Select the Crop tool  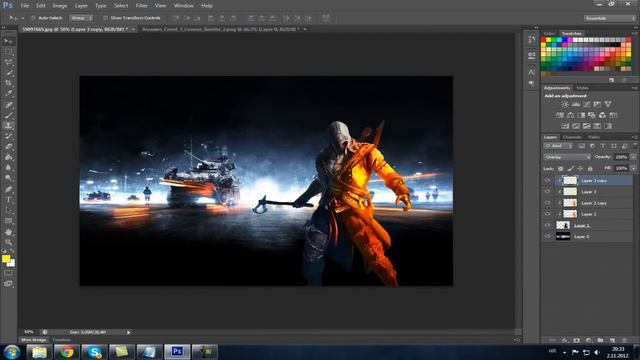point(8,83)
